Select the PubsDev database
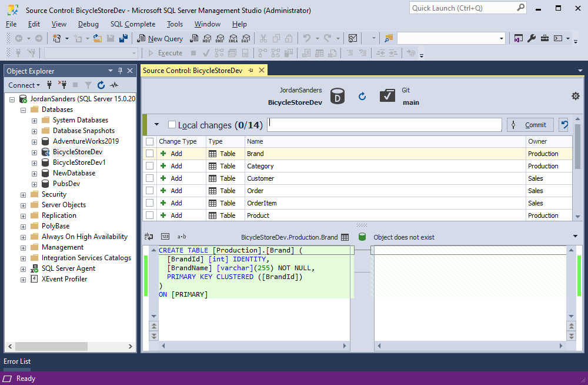588x385 pixels. click(x=66, y=184)
